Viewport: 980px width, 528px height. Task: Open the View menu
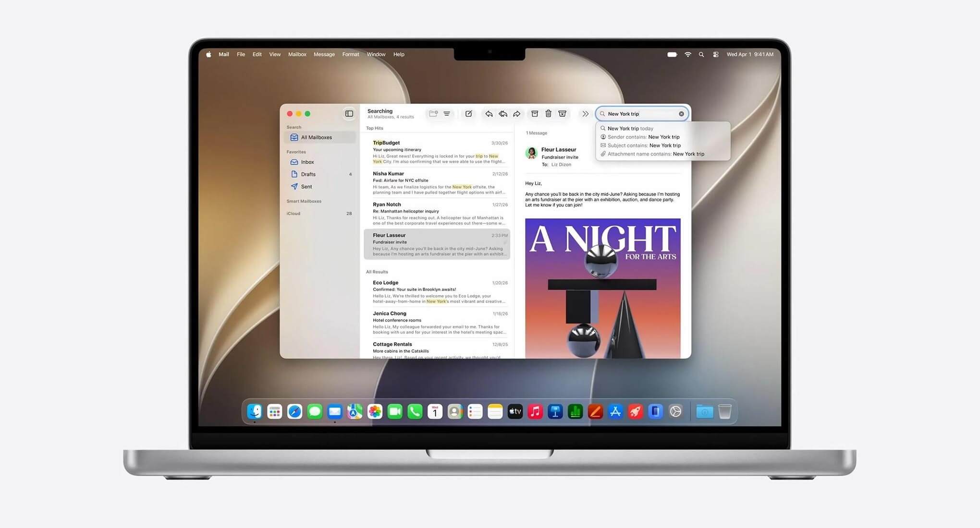[275, 54]
